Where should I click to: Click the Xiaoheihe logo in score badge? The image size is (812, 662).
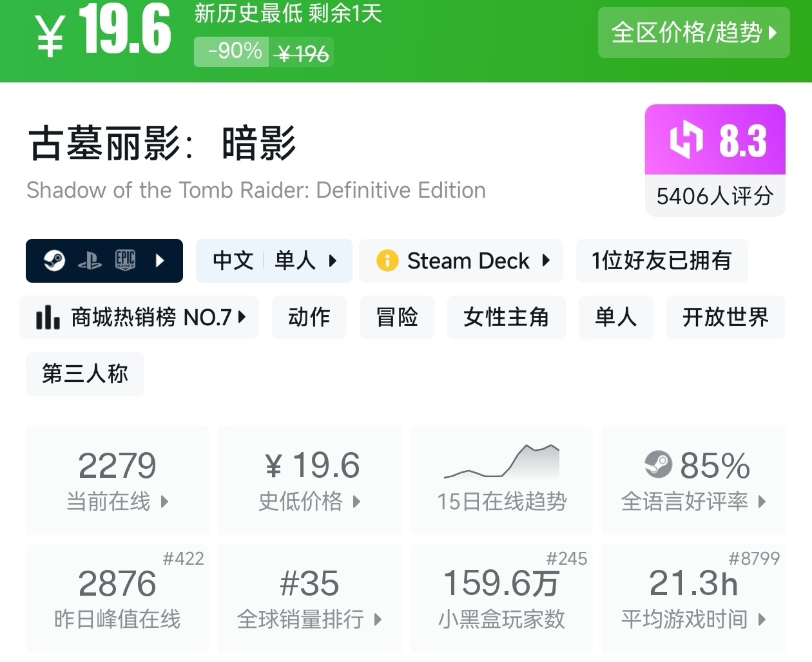(x=686, y=139)
